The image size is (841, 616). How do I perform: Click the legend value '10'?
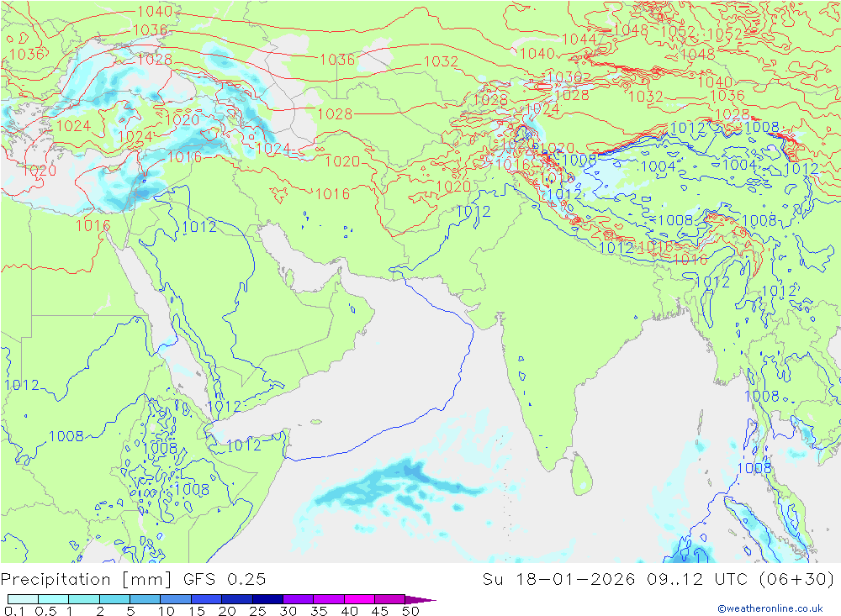167,611
